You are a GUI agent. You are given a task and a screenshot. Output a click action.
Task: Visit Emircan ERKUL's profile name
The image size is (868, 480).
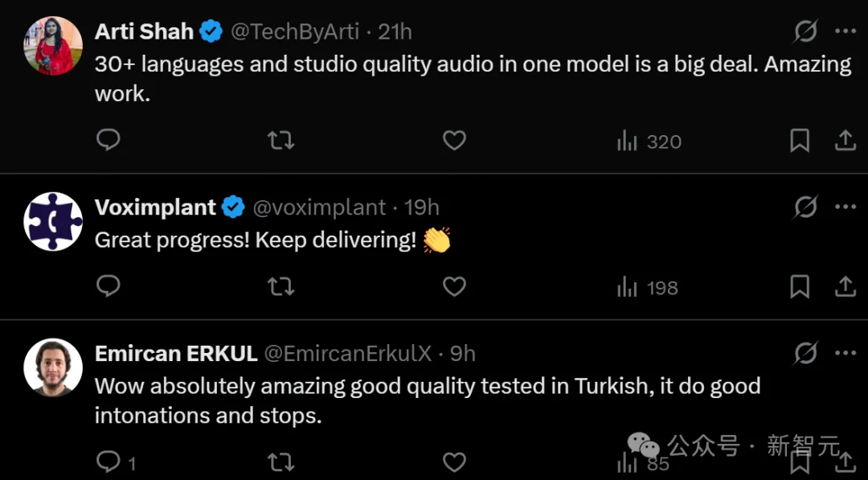click(x=176, y=353)
